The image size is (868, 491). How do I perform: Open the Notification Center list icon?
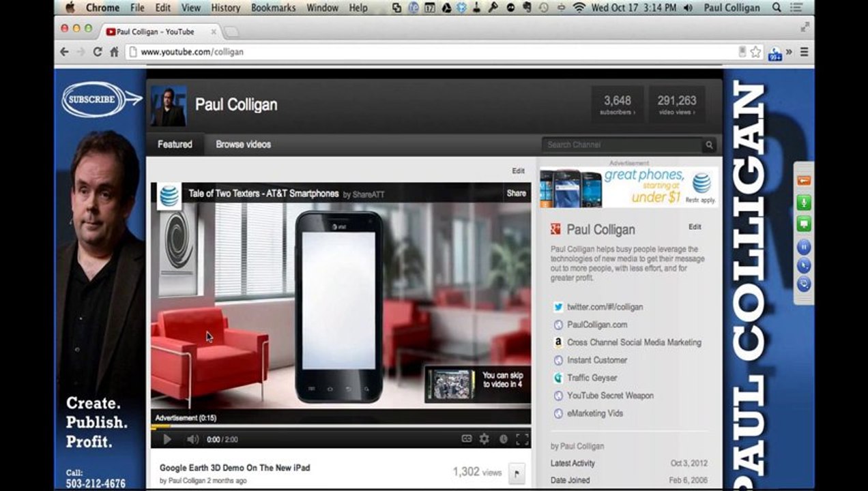(796, 8)
